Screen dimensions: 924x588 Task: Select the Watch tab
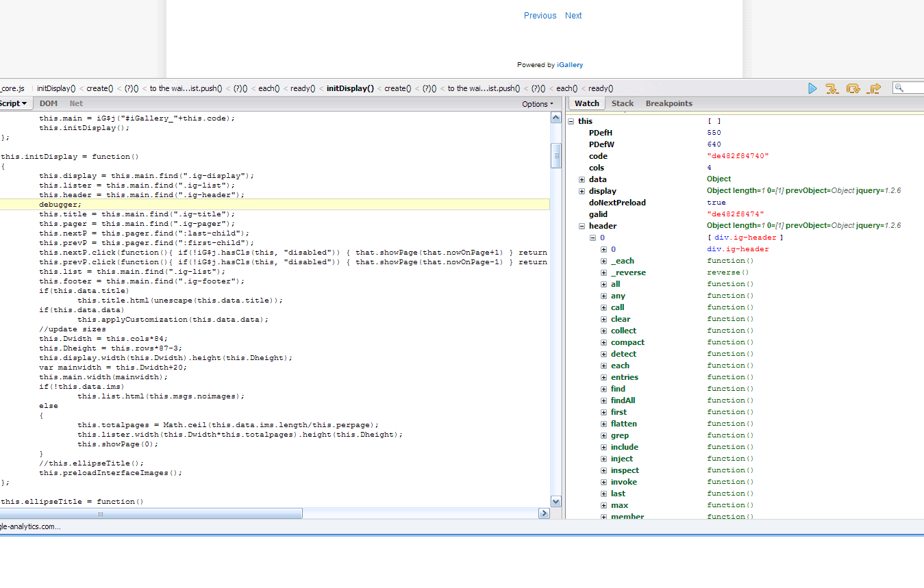586,103
